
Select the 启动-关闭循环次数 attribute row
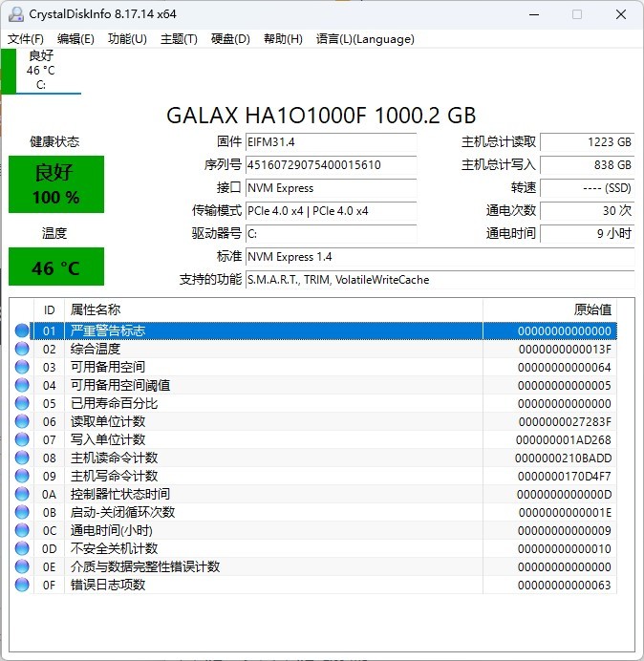313,512
